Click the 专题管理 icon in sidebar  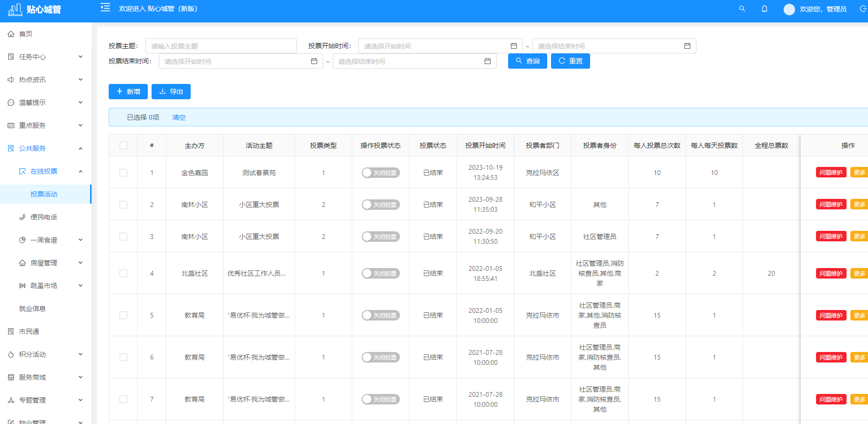(x=11, y=400)
